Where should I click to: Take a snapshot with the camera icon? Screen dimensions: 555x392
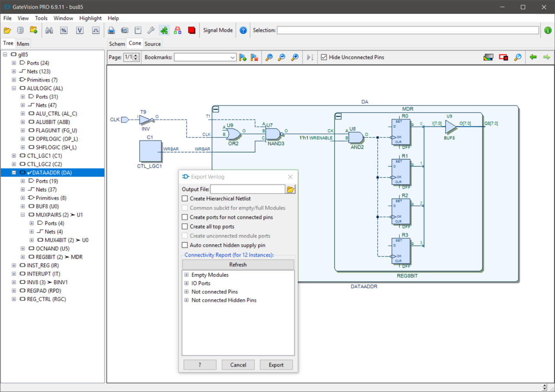click(125, 30)
